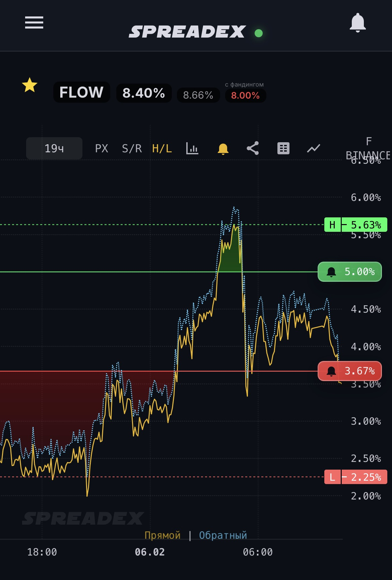Tap the 8.00% funding-adjusted value
The image size is (392, 580).
click(245, 96)
